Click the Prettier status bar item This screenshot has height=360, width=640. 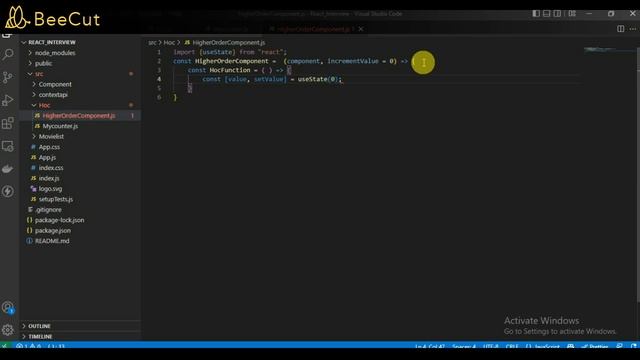click(595, 347)
